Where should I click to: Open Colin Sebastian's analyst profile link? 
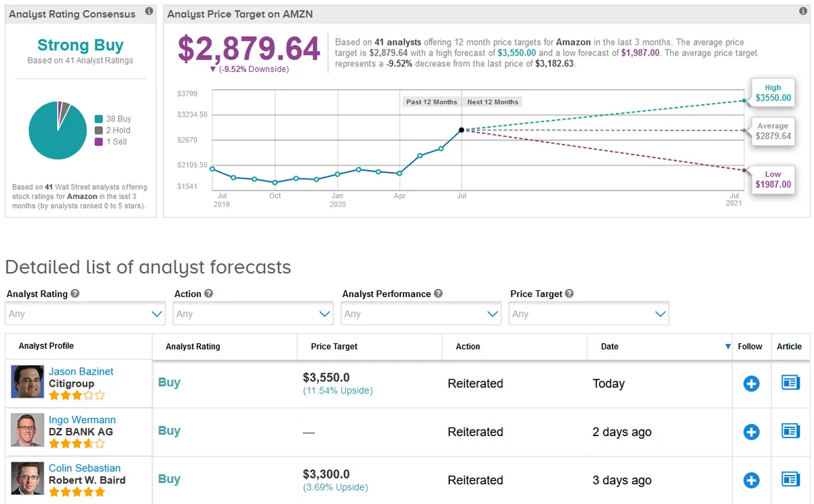pyautogui.click(x=84, y=467)
